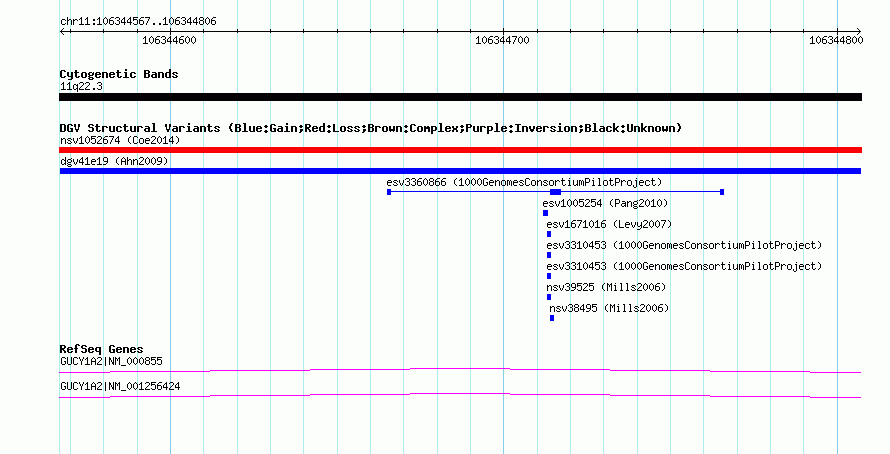The image size is (890, 454).
Task: Select the black 11q22.3 cytogenetic band bar
Action: pyautogui.click(x=460, y=97)
